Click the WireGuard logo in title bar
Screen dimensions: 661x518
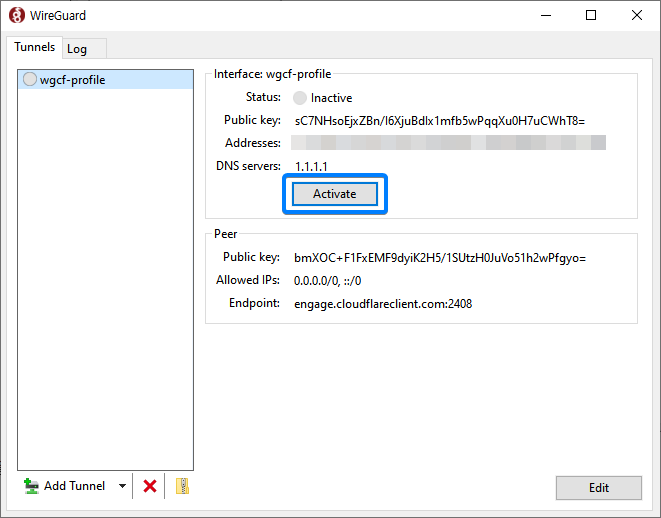coord(17,16)
